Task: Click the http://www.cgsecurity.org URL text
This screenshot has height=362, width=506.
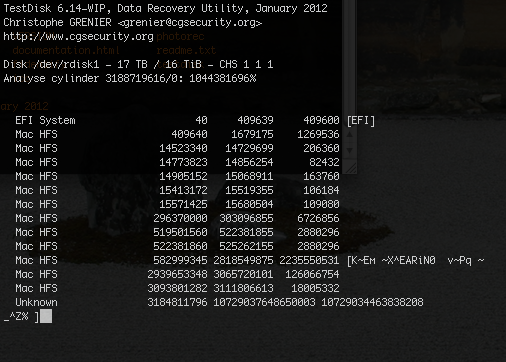Action: 78,36
